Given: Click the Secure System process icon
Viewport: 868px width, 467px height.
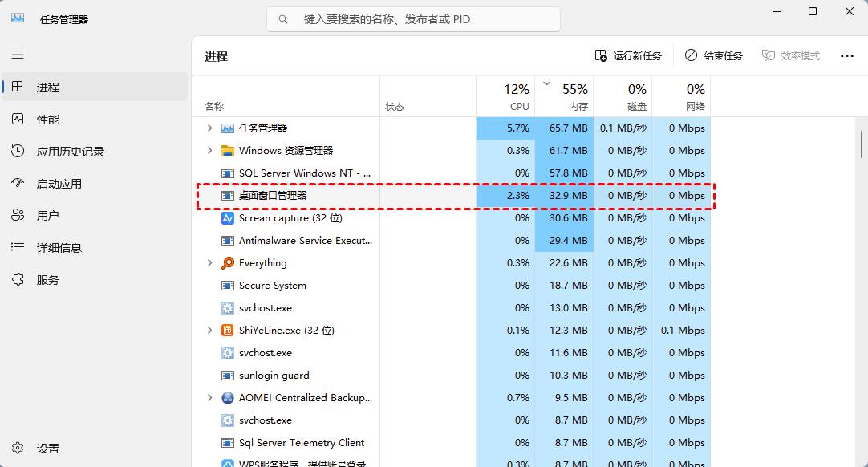Looking at the screenshot, I should [x=228, y=286].
